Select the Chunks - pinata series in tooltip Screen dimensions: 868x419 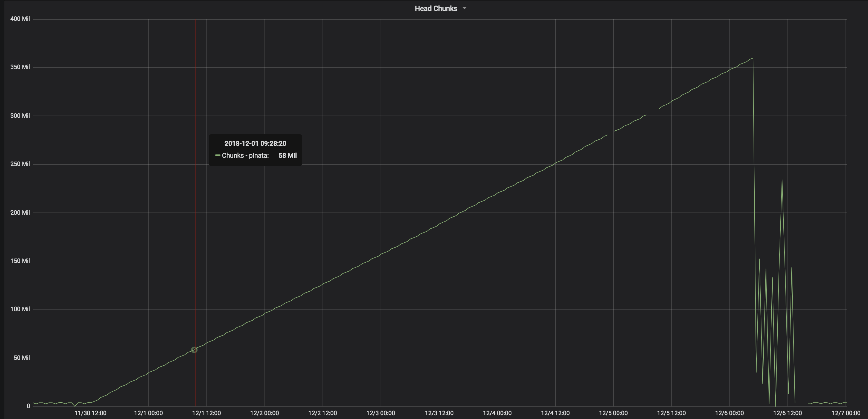click(245, 155)
